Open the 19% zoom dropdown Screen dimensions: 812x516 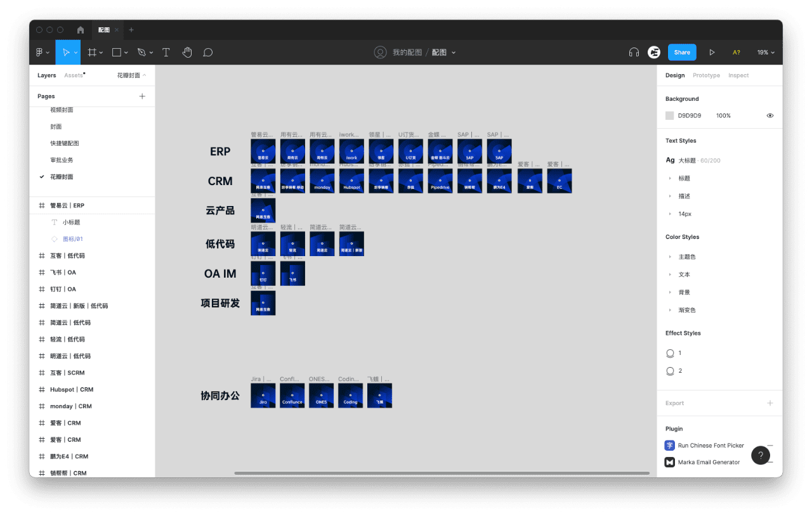point(766,53)
